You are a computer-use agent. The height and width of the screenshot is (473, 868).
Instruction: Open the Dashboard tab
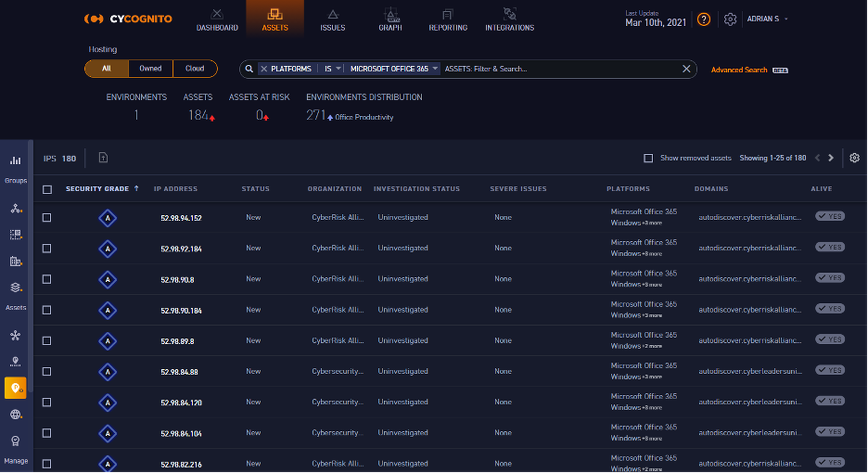point(217,19)
